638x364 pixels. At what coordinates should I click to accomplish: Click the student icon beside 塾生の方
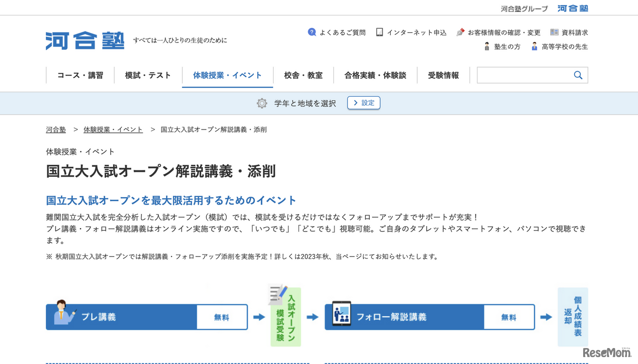click(487, 46)
